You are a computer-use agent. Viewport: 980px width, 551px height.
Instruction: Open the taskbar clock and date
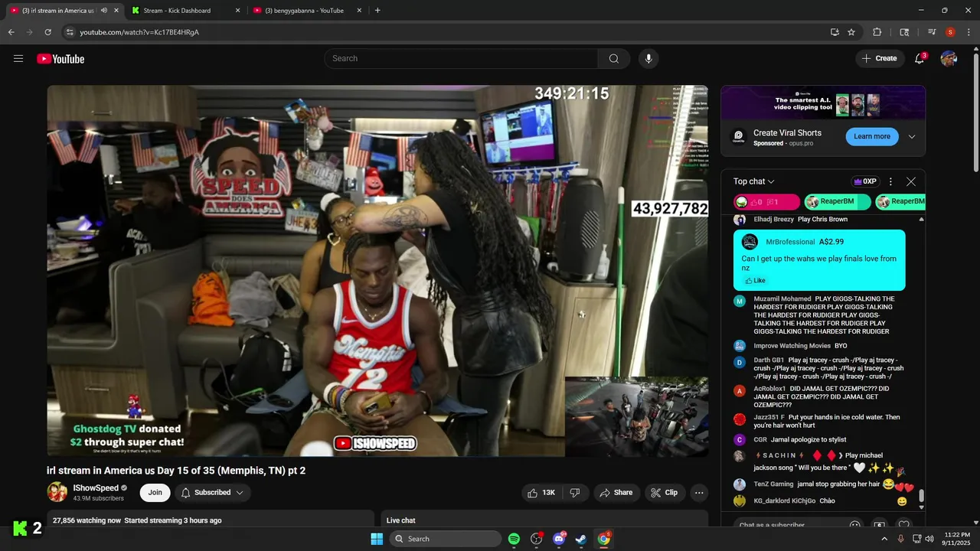coord(957,539)
